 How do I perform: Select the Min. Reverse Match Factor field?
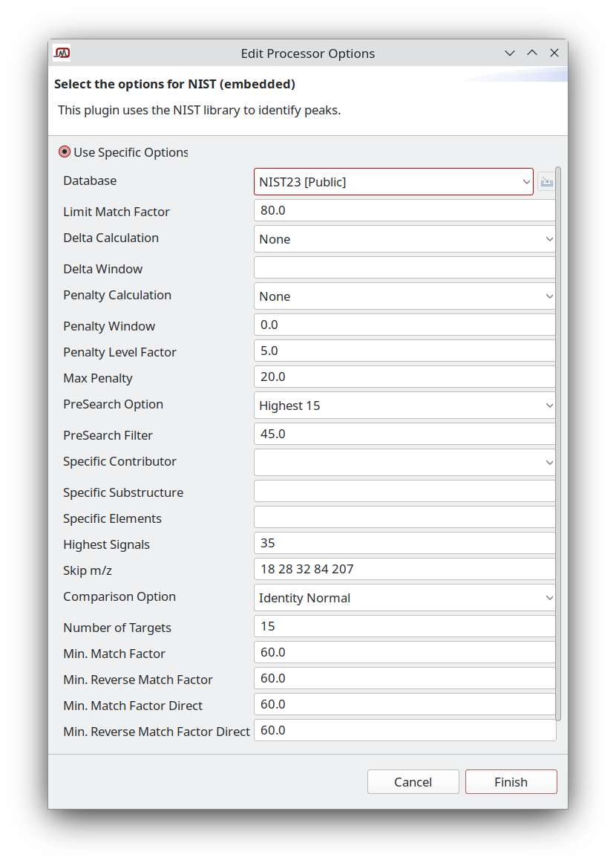click(404, 677)
